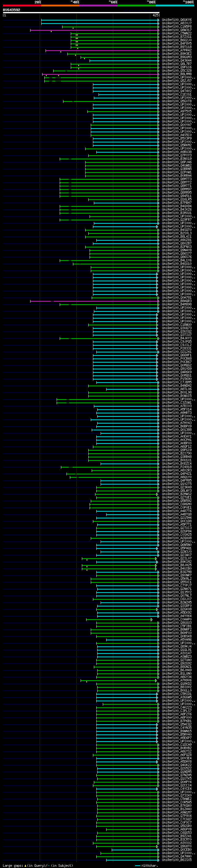197x868 pixels.
Task: Click the purple ~60% identity legend segment
Action: [x=99, y=6]
